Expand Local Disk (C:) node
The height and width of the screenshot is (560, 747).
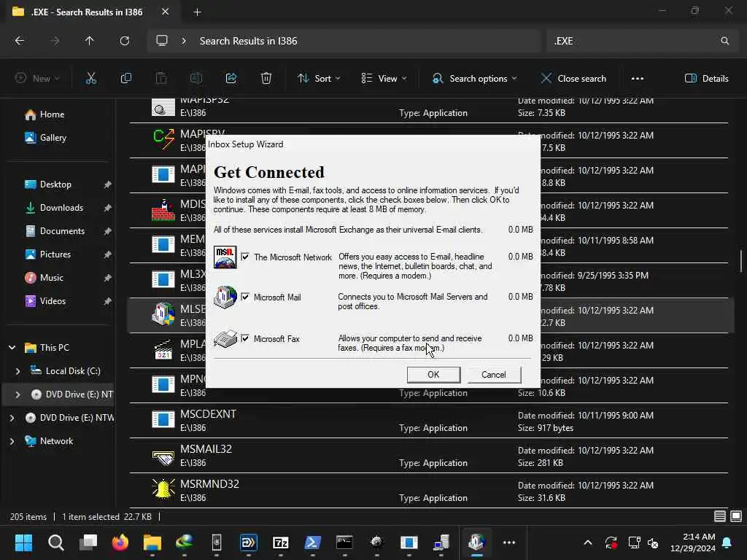coord(18,371)
